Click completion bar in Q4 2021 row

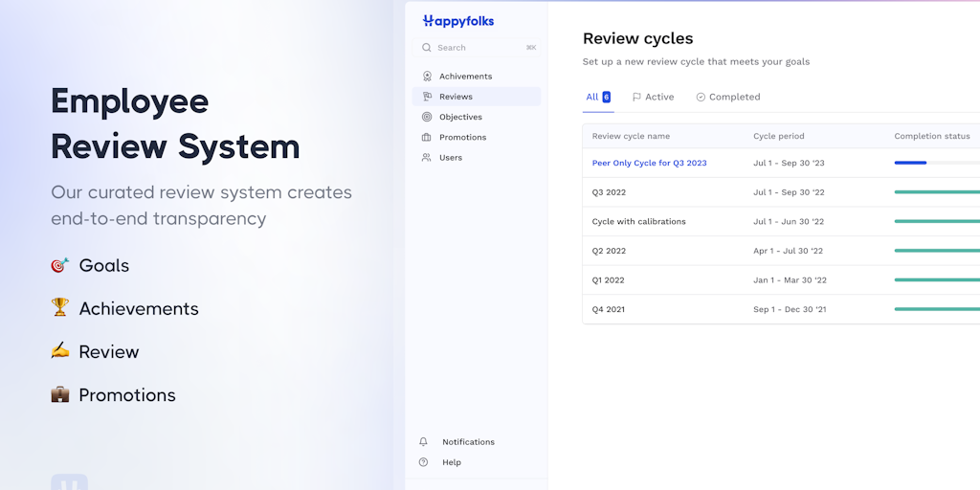pyautogui.click(x=937, y=309)
